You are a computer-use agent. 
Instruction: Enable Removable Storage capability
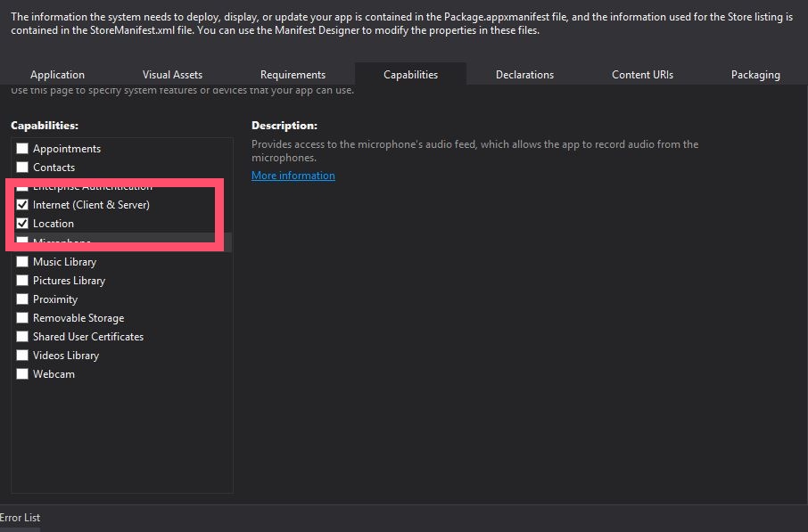tap(23, 318)
